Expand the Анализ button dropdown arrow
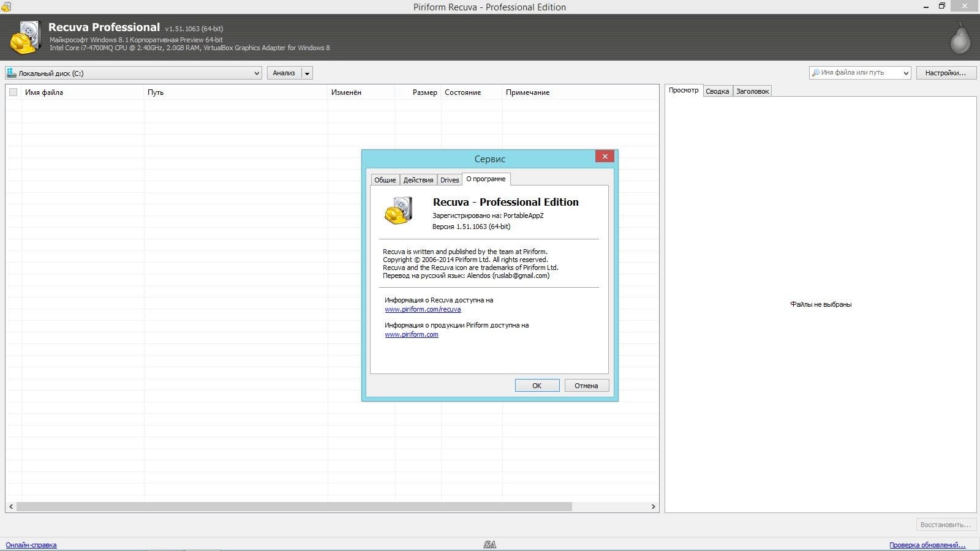 click(307, 73)
